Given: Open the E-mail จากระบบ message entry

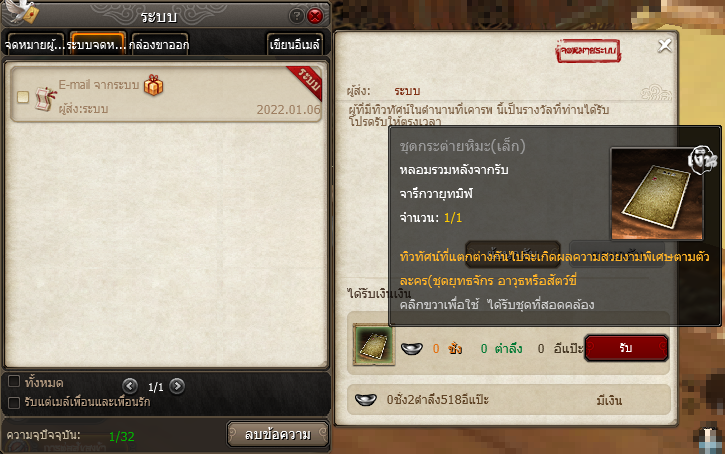Looking at the screenshot, I should pyautogui.click(x=166, y=94).
